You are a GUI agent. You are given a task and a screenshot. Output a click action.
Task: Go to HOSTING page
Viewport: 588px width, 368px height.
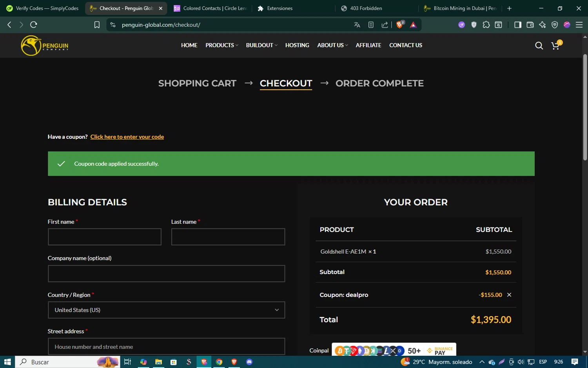coord(297,45)
